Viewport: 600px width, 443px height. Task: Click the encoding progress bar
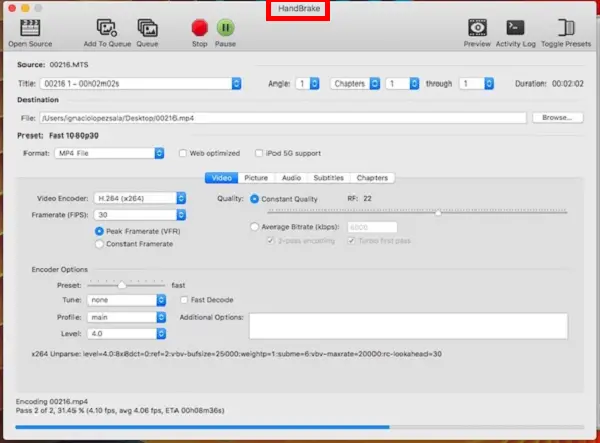click(300, 427)
